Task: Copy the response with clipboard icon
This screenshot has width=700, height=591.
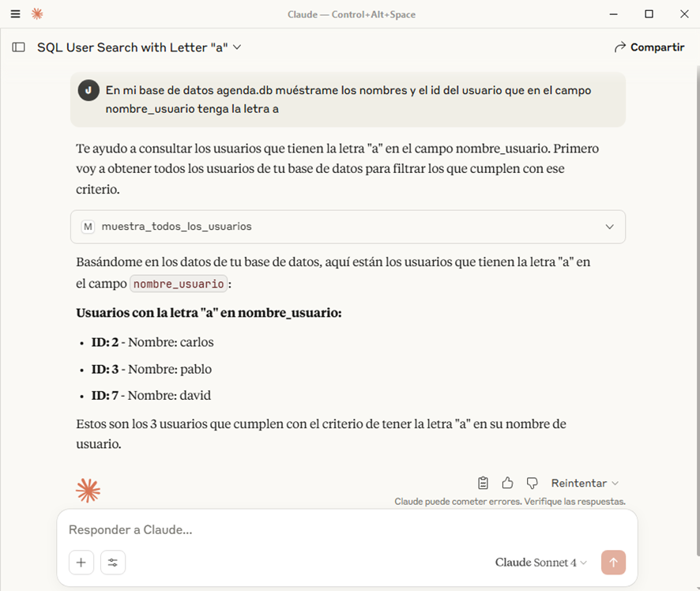Action: 484,483
